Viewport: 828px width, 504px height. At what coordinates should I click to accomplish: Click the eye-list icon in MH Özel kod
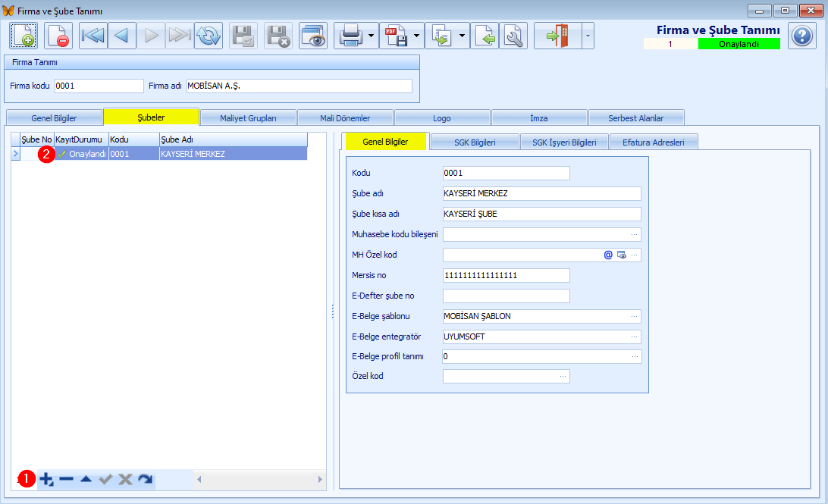click(622, 255)
